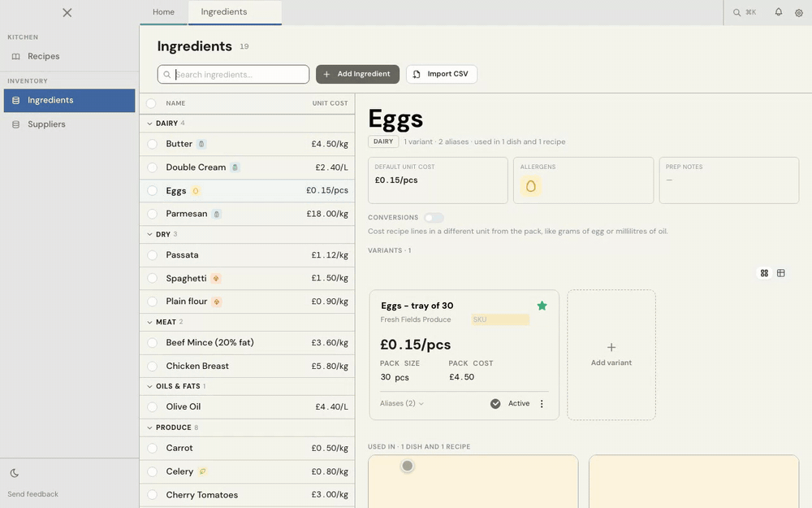Switch variants to card grid view
This screenshot has height=508, width=812.
764,273
